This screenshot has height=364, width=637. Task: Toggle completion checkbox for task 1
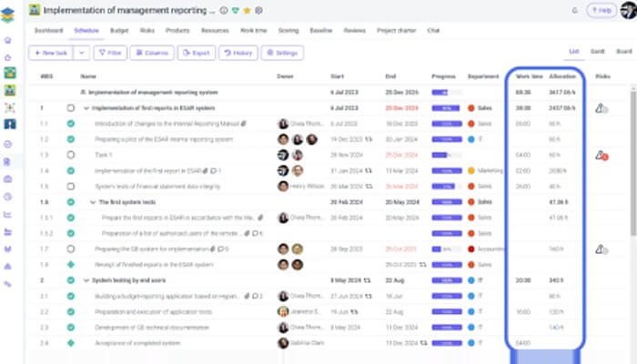coord(71,108)
